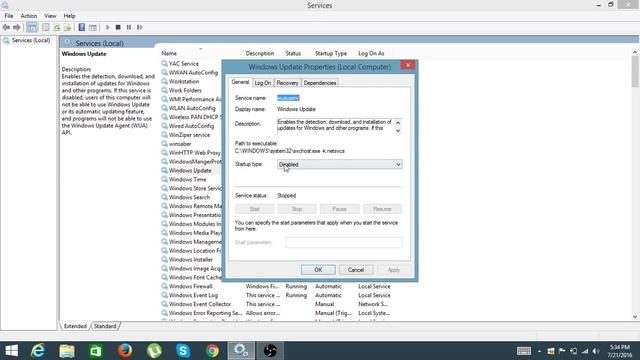Select the YAC Service row
Viewport: 640px width, 360px height.
[x=184, y=64]
